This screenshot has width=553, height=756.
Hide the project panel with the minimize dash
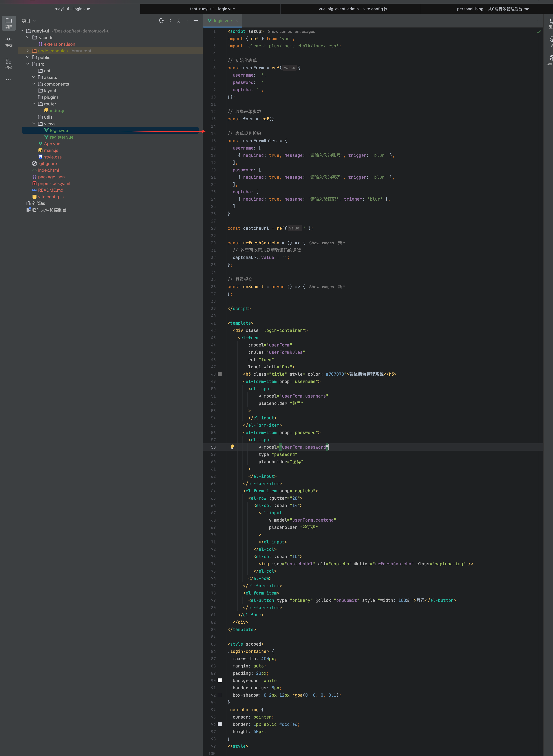coord(196,21)
